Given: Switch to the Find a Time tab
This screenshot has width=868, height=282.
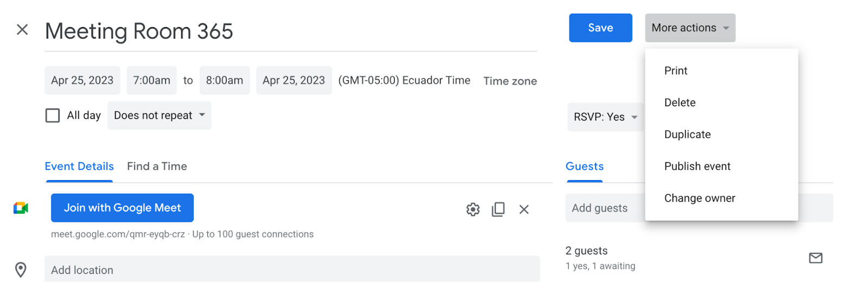Looking at the screenshot, I should 157,166.
